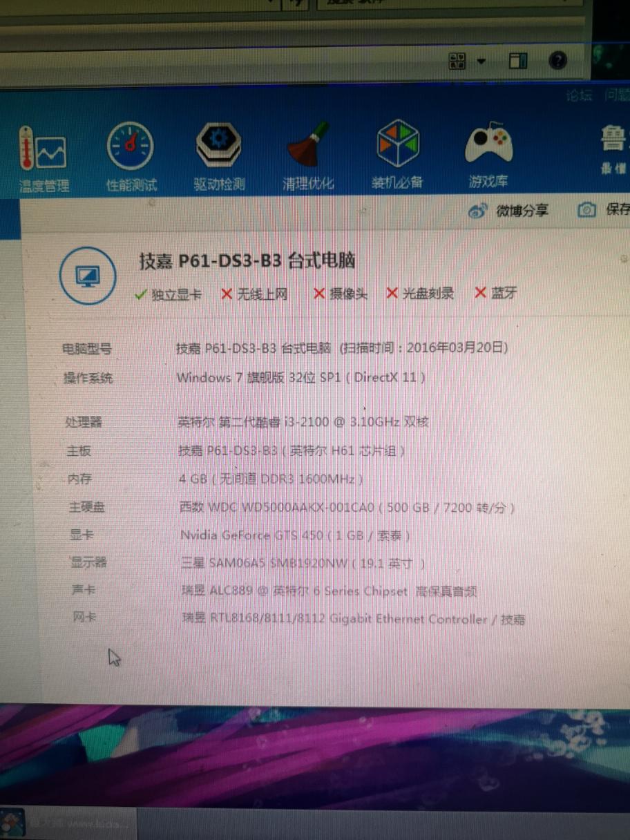Click the 处理器 i3-2100 value
Image resolution: width=630 pixels, height=840 pixels.
click(x=303, y=421)
